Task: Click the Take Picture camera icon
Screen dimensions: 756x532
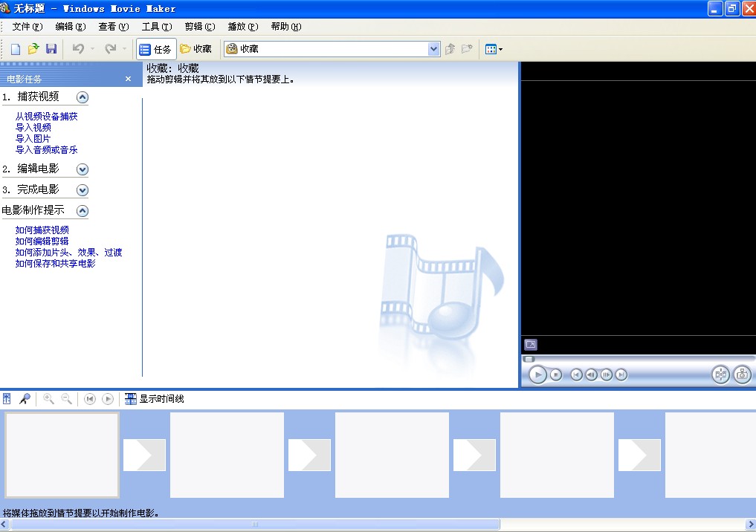Action: [x=743, y=374]
